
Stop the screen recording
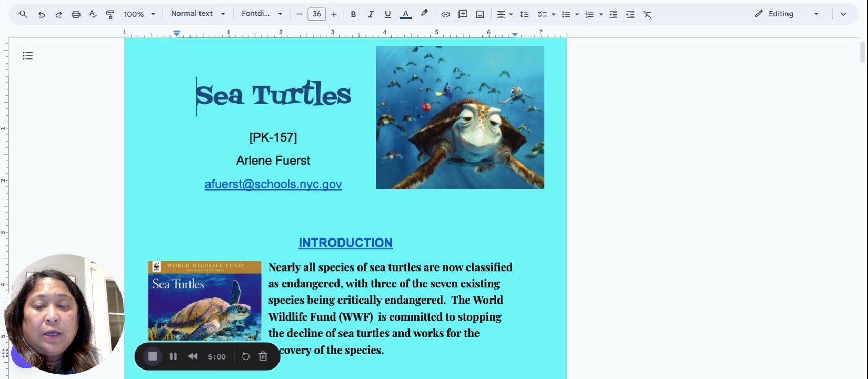point(153,356)
